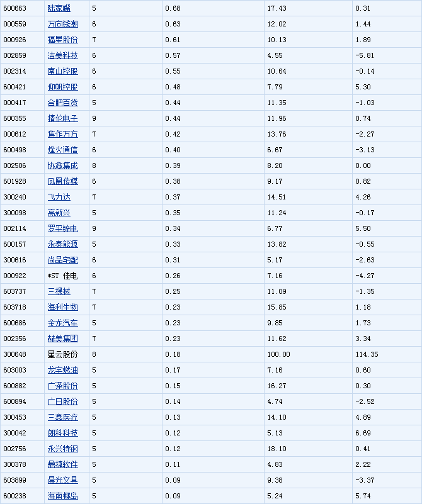Open the 罗平锌电 stock link

(x=63, y=228)
